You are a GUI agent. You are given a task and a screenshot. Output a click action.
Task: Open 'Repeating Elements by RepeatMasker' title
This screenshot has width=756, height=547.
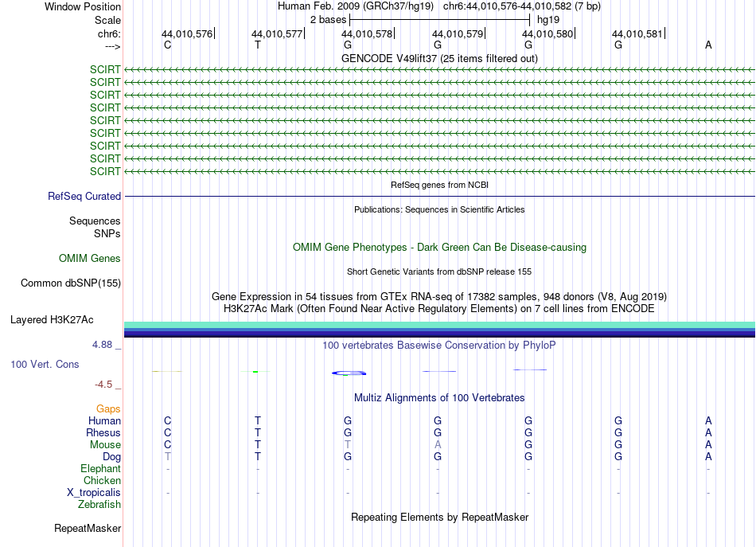tap(439, 517)
